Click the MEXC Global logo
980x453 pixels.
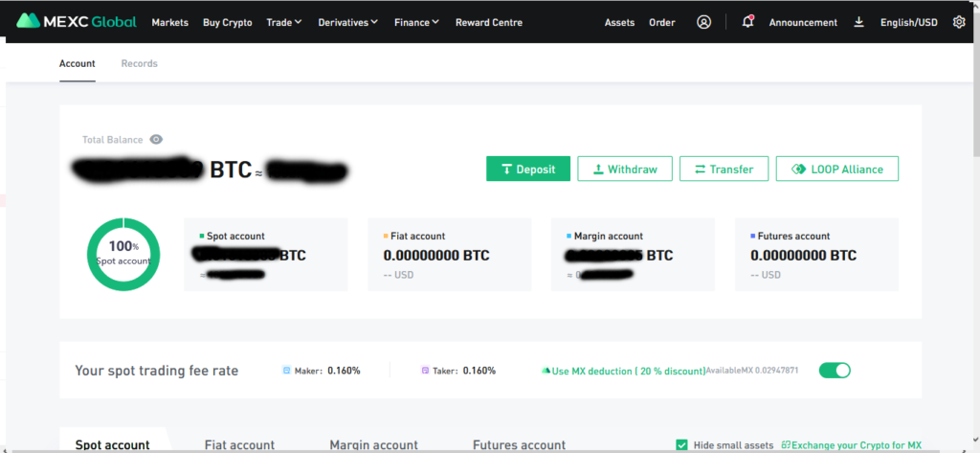click(x=77, y=22)
